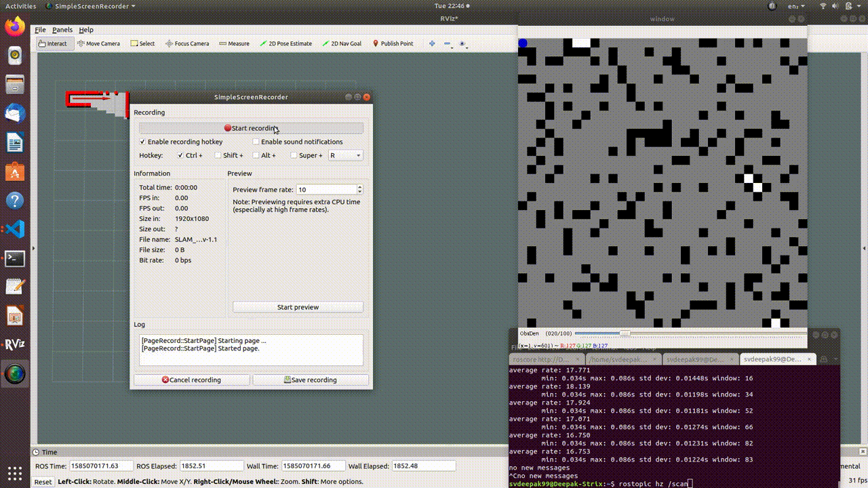
Task: Click the Start preview button
Action: [x=298, y=307]
